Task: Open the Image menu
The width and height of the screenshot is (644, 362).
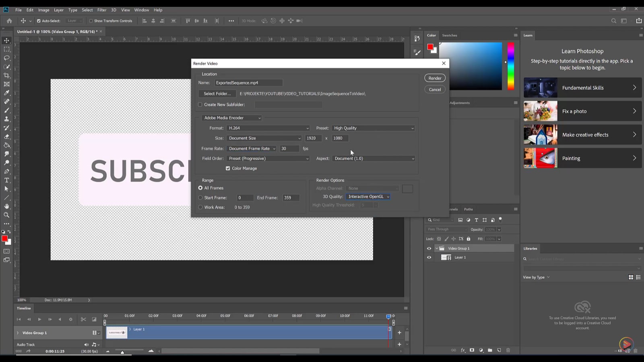Action: (x=43, y=10)
